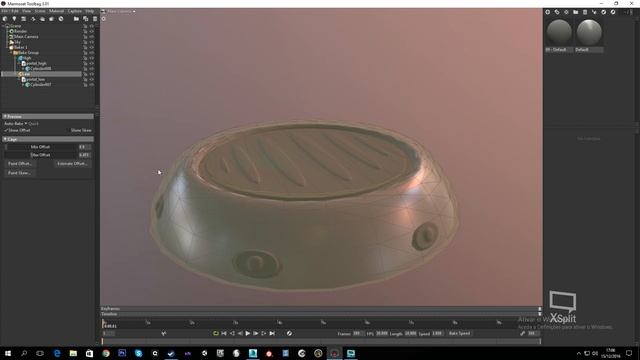Adjust the Max Offset slider
Image resolution: width=640 pixels, height=360 pixels.
[x=41, y=155]
